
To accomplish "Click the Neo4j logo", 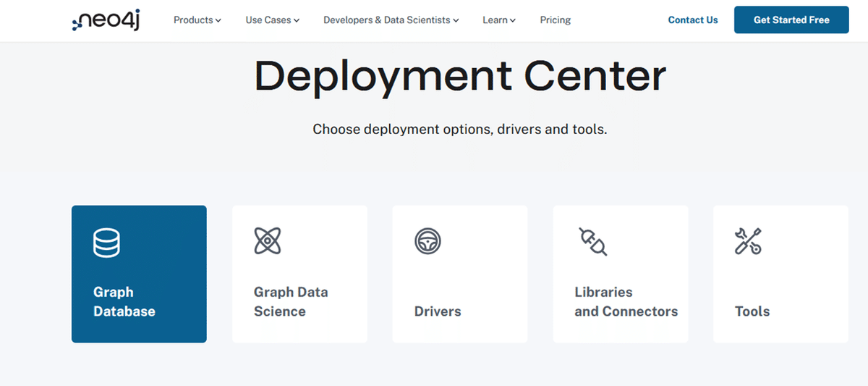I will (x=106, y=20).
